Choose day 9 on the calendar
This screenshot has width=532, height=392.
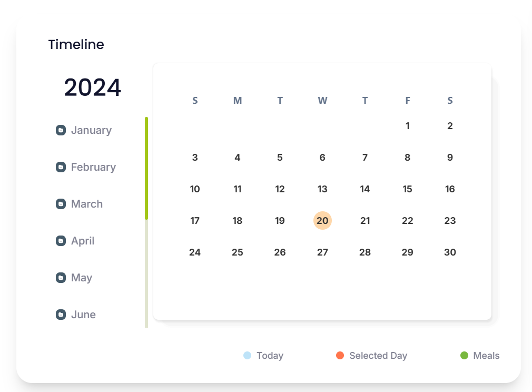[x=450, y=158]
